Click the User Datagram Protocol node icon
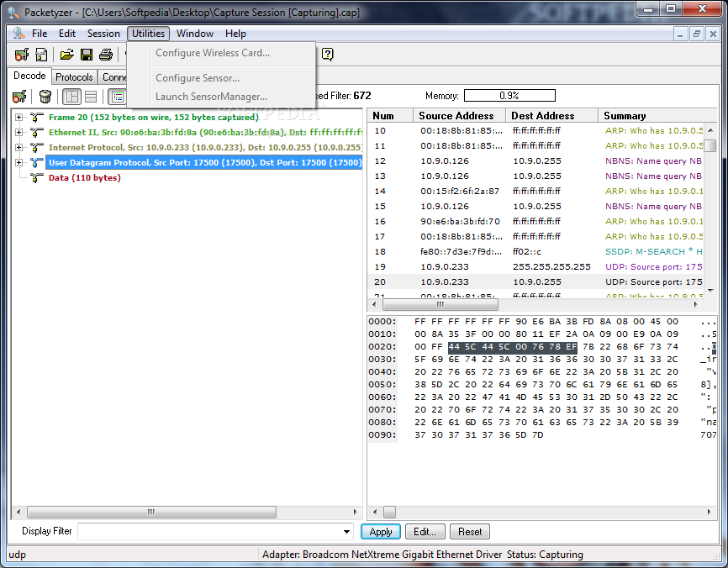 point(37,162)
